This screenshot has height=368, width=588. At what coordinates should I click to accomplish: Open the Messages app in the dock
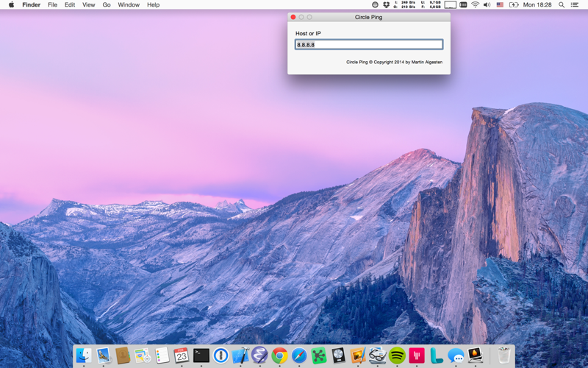[x=456, y=355]
